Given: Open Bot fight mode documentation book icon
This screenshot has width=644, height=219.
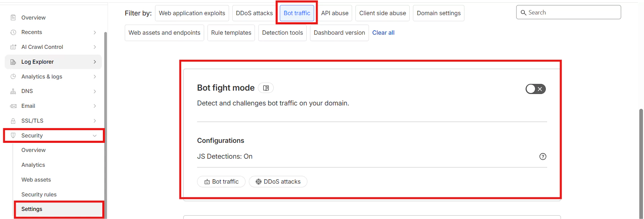Looking at the screenshot, I should [x=266, y=88].
